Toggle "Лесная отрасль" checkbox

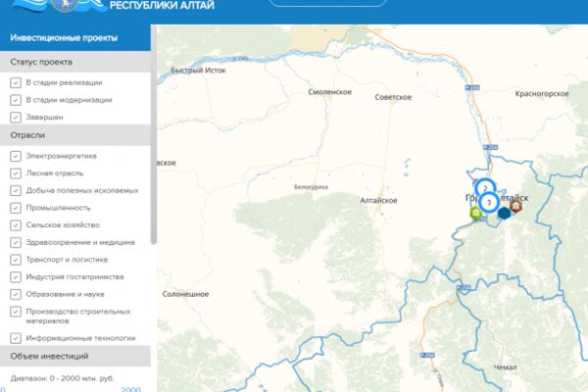click(16, 173)
